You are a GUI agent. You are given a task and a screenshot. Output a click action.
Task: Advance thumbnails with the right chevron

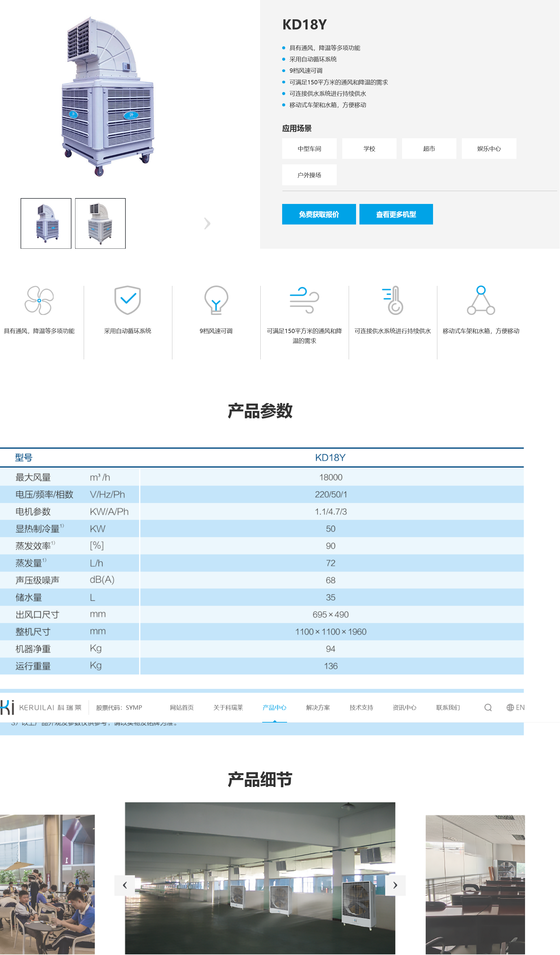click(x=207, y=224)
